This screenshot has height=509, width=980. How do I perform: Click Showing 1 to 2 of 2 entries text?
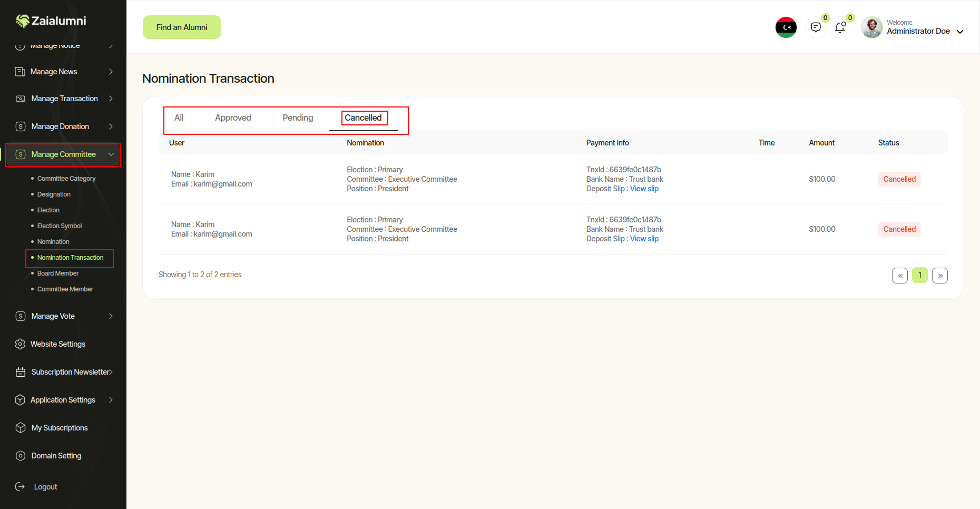click(200, 275)
